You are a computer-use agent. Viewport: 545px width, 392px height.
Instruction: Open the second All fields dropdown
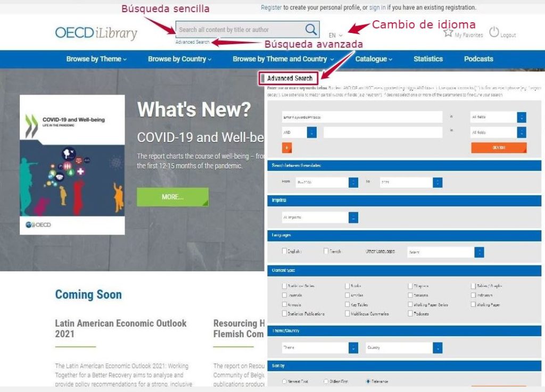(x=498, y=132)
